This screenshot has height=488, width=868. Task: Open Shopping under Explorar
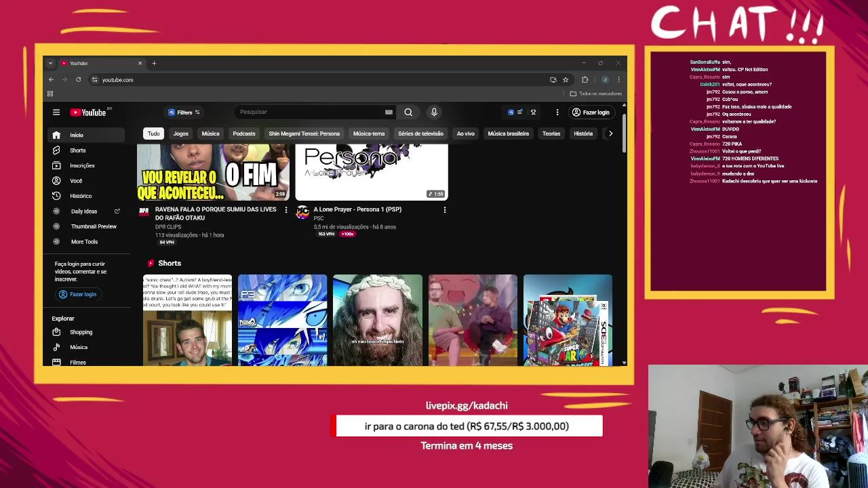pos(87,332)
